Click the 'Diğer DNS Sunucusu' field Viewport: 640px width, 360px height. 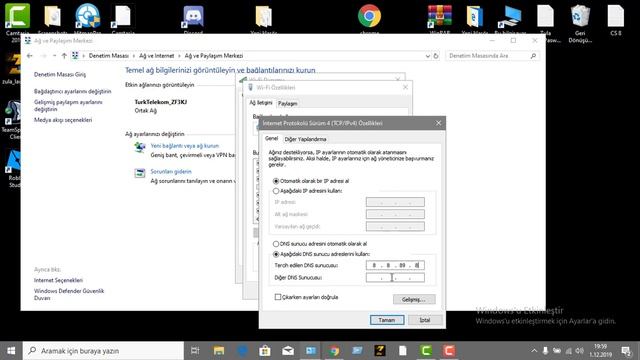pos(395,278)
